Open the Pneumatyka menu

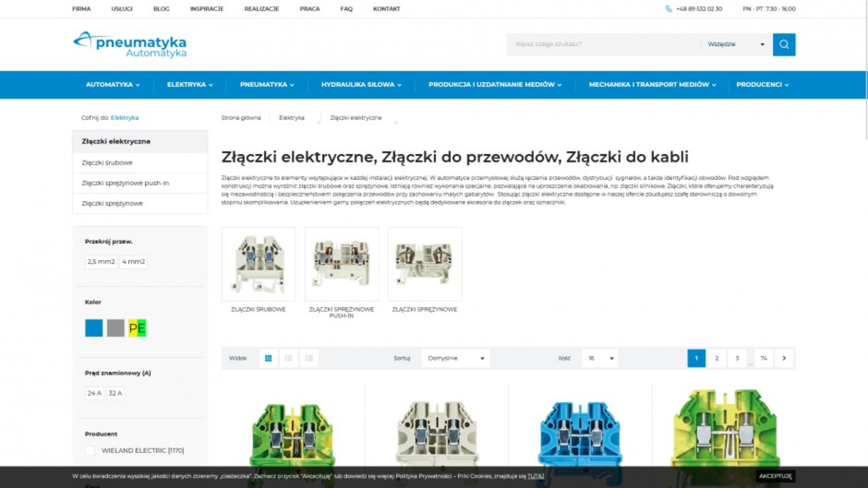[x=267, y=85]
